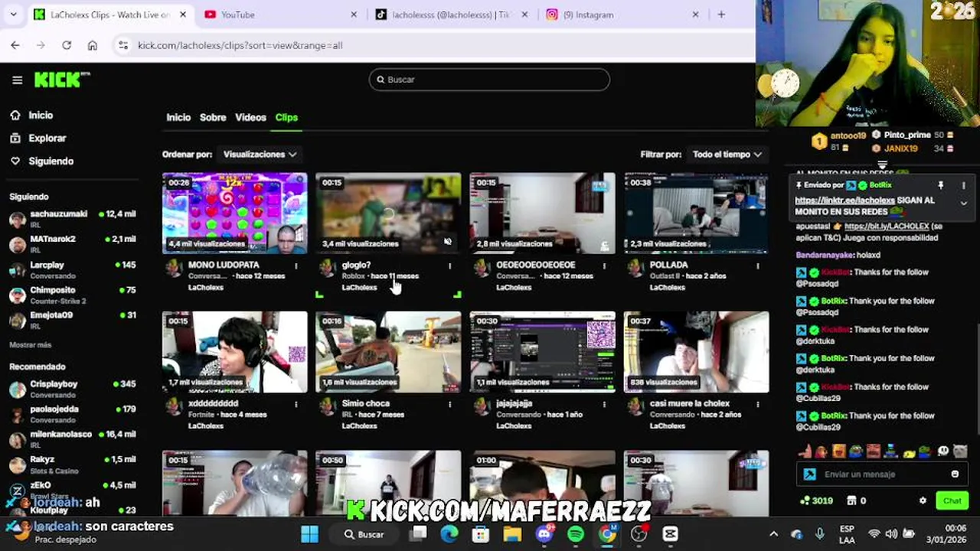
Task: Click the 3019 channel points indicator
Action: (816, 500)
